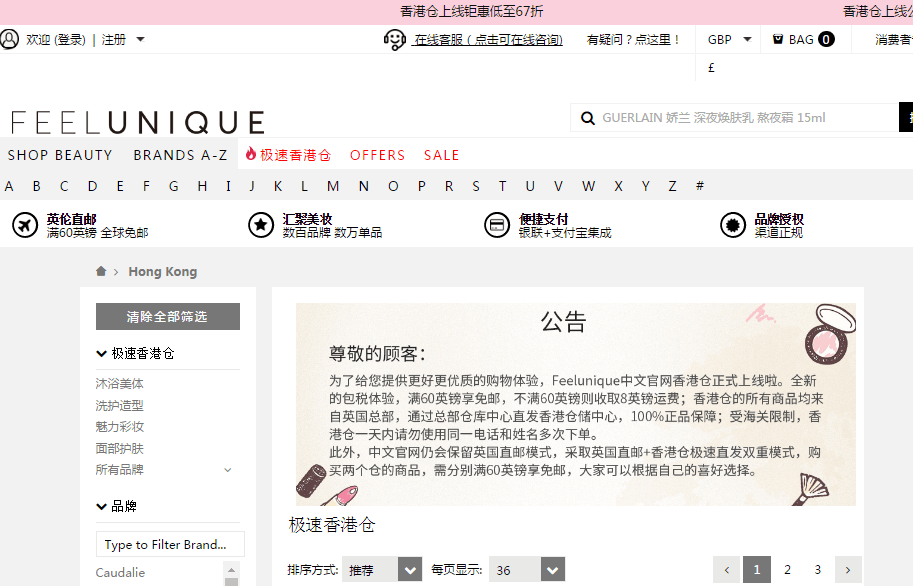
Task: Select the Caudalie brand filter
Action: (x=120, y=573)
